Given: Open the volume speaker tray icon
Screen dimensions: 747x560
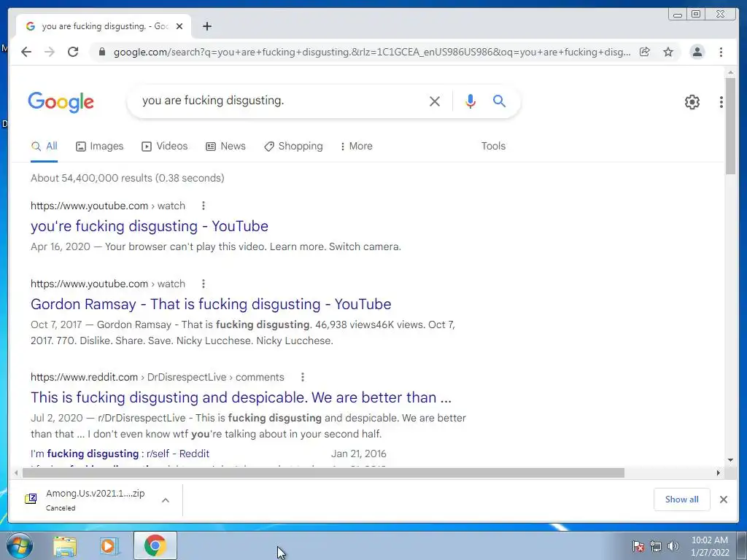Looking at the screenshot, I should point(673,546).
